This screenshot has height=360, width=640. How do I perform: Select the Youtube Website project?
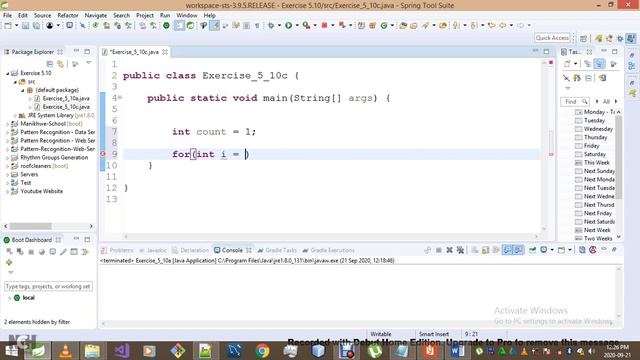point(41,191)
